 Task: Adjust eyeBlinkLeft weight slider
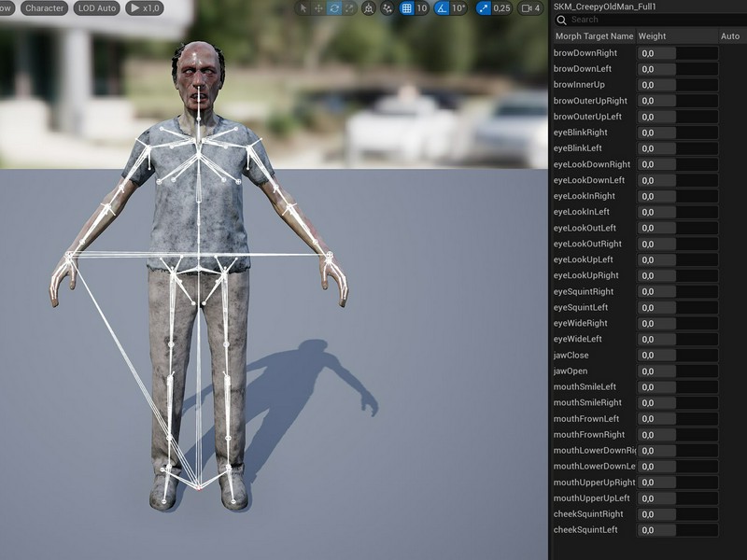pos(678,148)
